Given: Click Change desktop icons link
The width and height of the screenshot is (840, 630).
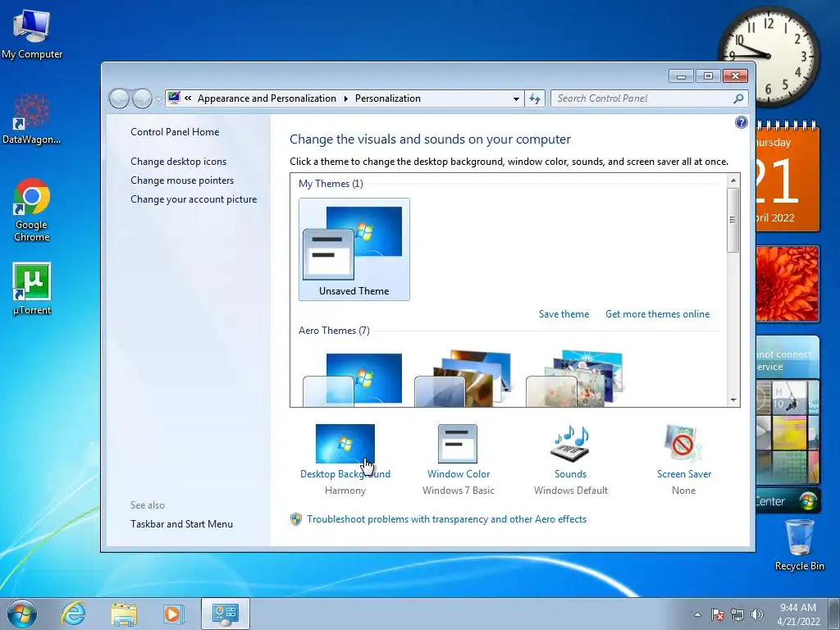Looking at the screenshot, I should pos(178,162).
